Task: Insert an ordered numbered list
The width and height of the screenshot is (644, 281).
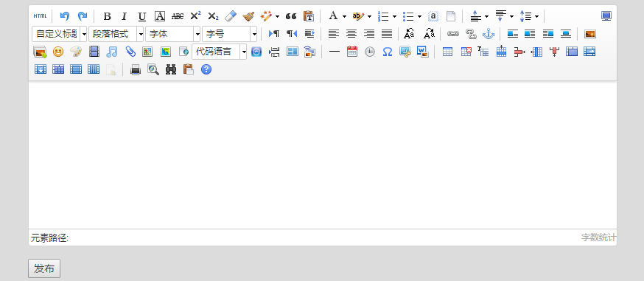Action: point(383,16)
